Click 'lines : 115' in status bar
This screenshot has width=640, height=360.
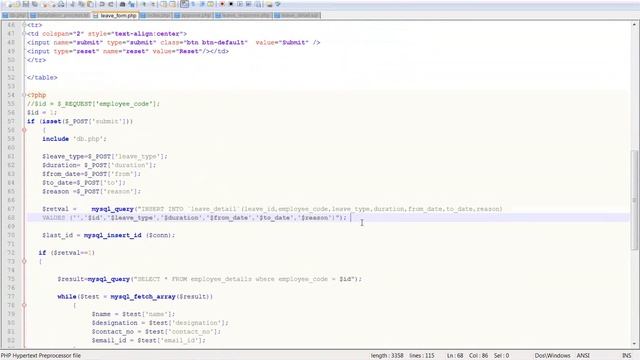[422, 356]
